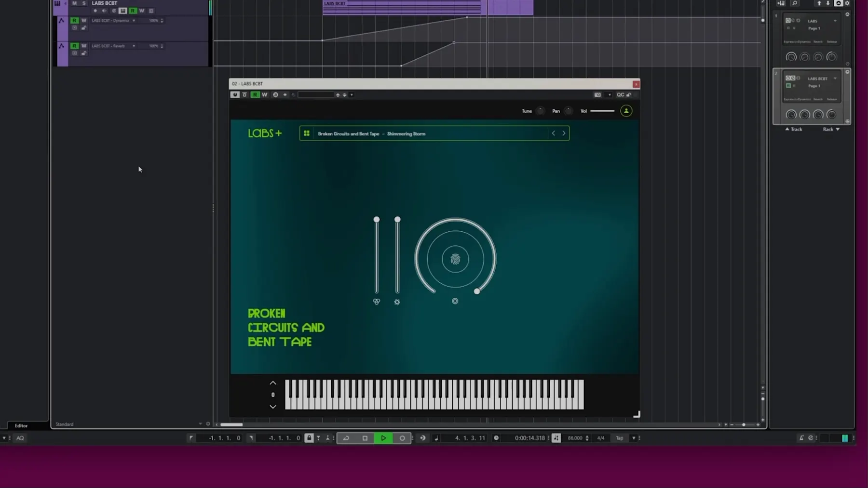Click the AQ auto quantize button
This screenshot has height=488, width=868.
click(20, 438)
